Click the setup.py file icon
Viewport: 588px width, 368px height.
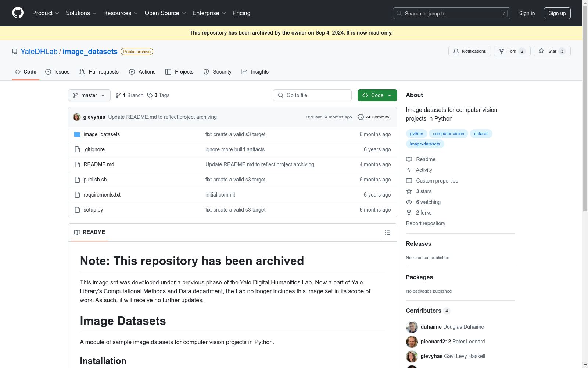(x=77, y=210)
